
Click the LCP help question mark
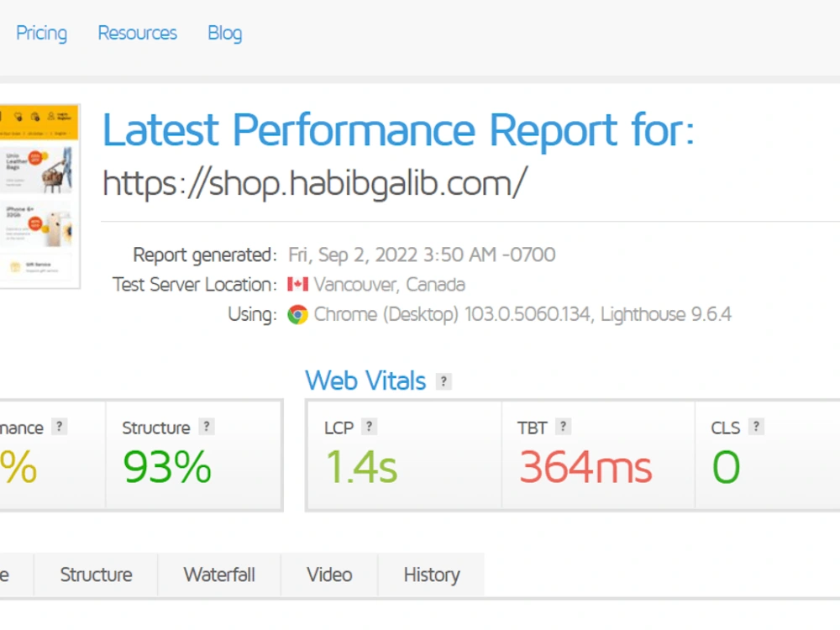pos(369,427)
